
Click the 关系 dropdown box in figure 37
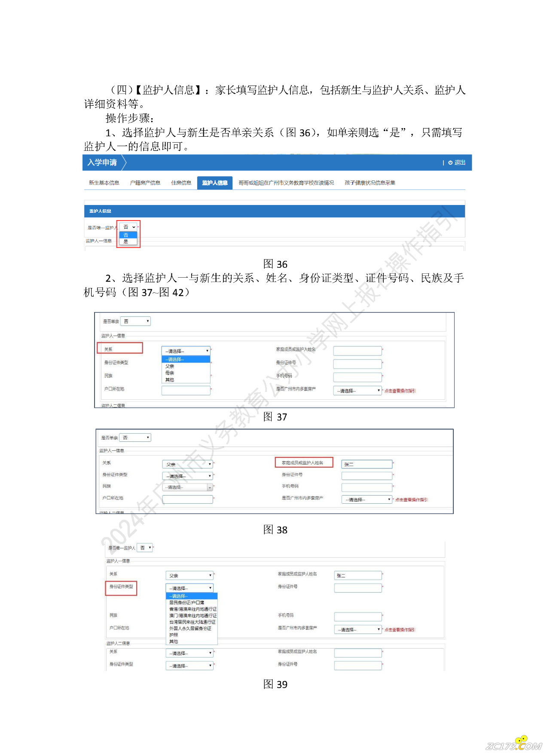[186, 351]
